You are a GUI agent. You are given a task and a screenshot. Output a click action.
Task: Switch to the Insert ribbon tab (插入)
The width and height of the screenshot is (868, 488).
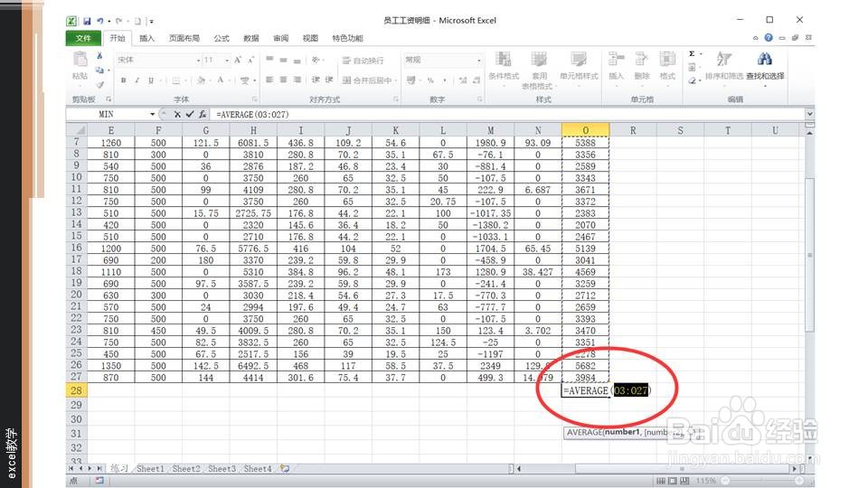point(146,38)
